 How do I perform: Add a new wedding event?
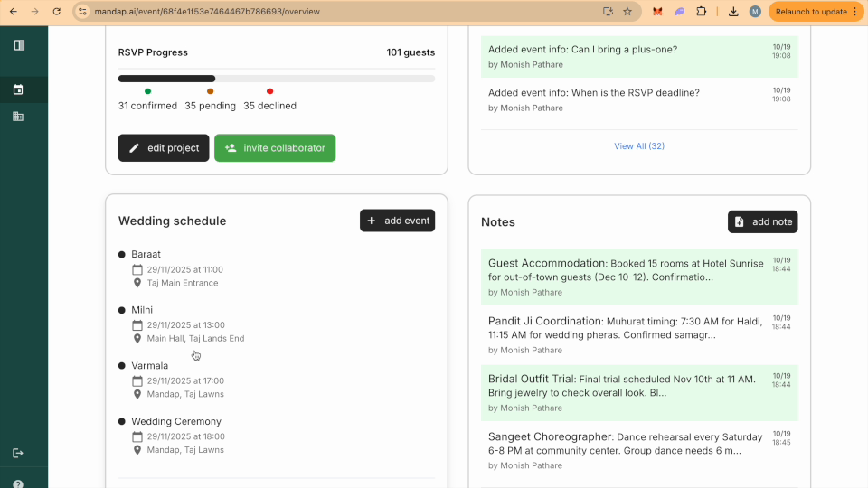[398, 221]
